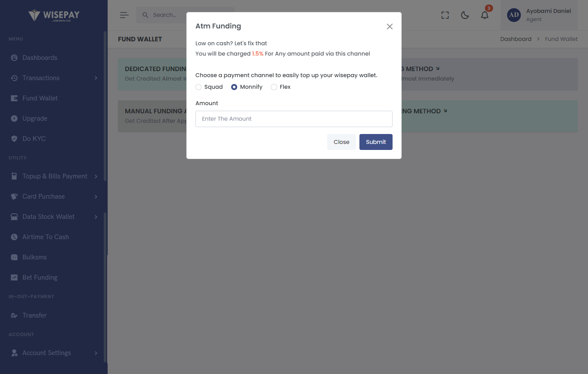This screenshot has width=588, height=374.
Task: Click the Enter The Amount field
Action: tap(294, 119)
